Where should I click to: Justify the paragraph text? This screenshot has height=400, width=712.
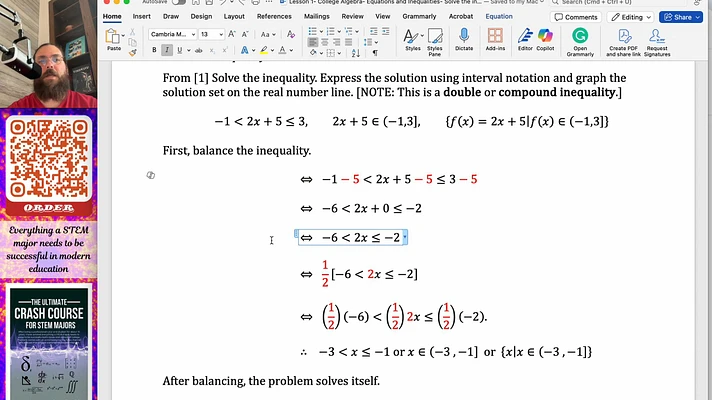(348, 42)
